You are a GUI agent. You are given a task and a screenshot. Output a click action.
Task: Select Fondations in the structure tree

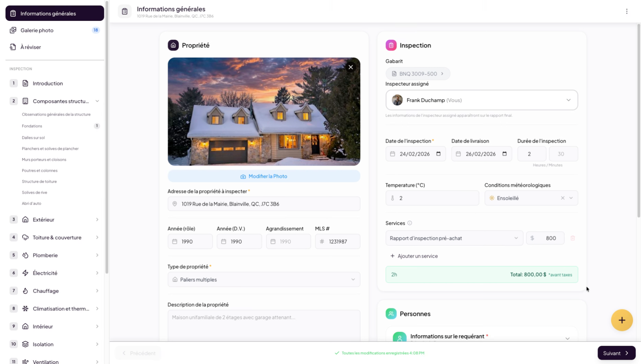32,126
